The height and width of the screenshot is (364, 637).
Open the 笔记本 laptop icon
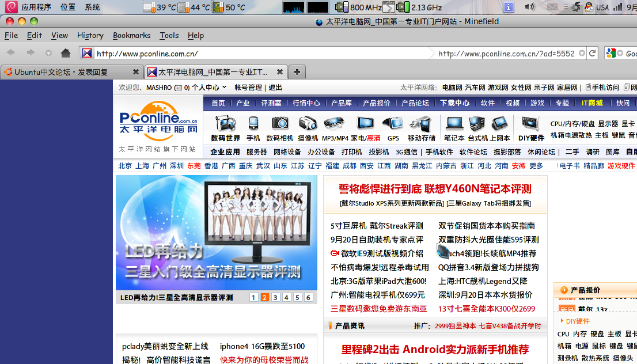click(x=454, y=123)
